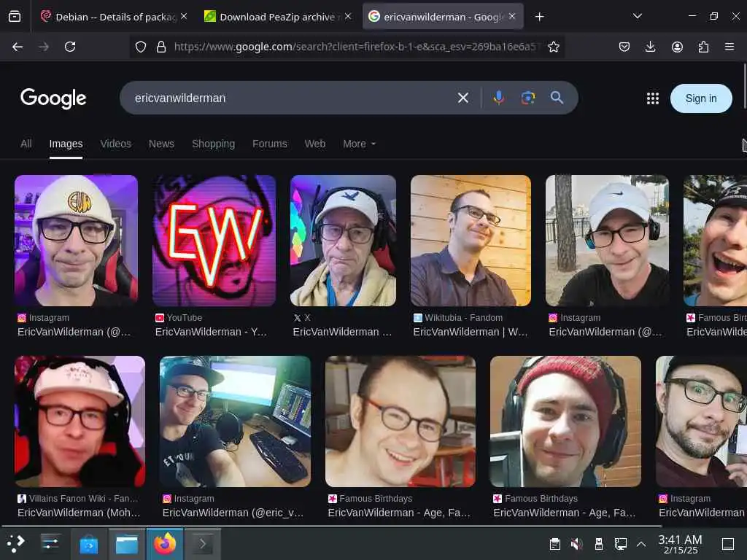Screen dimensions: 747x560
Task: Open YouTube EW neon logo thumbnail
Action: point(214,241)
